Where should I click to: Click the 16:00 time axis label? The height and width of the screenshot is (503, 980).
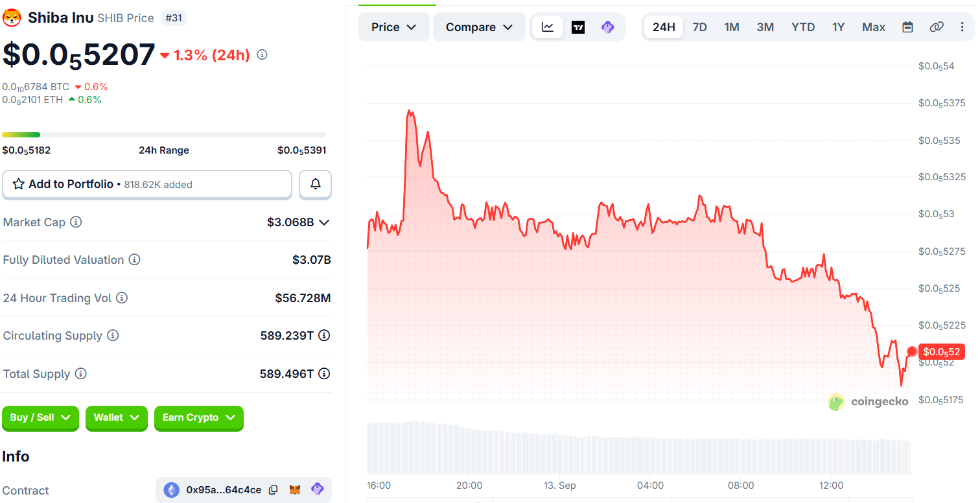click(379, 485)
